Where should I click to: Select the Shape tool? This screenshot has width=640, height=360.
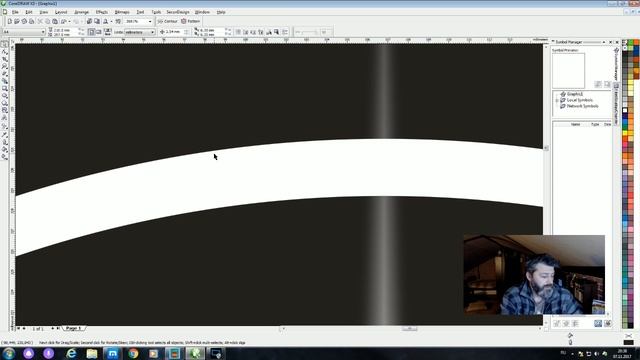4,52
